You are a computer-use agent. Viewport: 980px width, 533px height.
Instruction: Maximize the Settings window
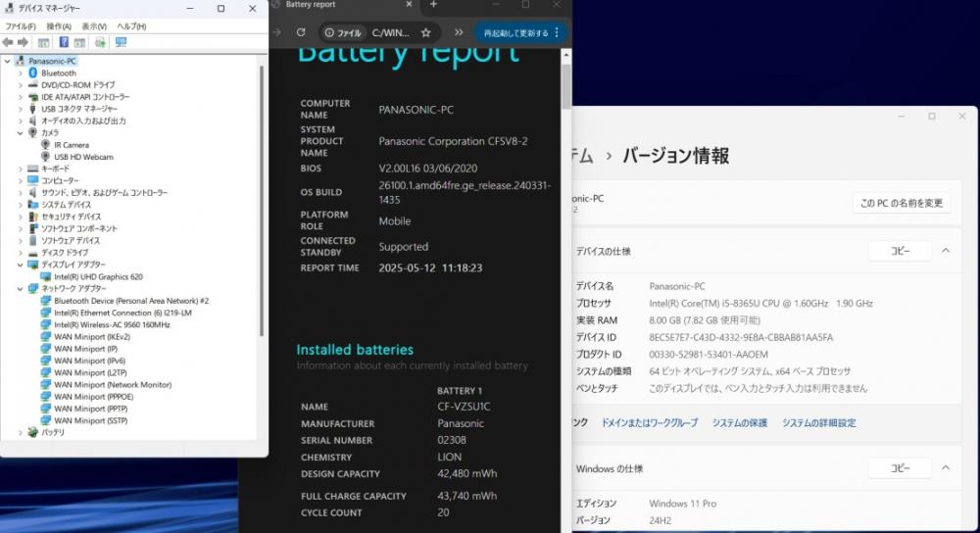(x=931, y=117)
